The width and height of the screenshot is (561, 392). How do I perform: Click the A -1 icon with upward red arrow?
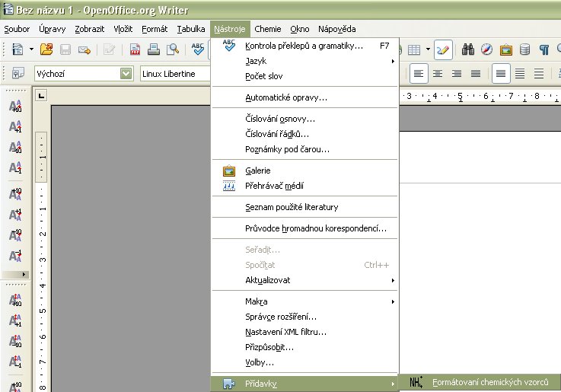point(15,167)
